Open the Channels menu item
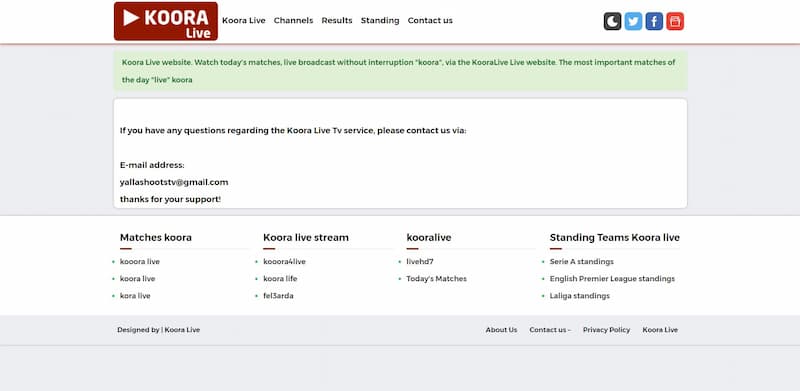Screen dimensions: 800x391 [x=293, y=20]
